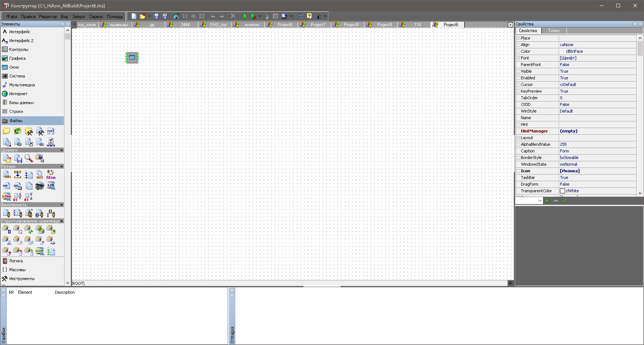Toggle the checkbox beside the AlphaBlendValue property

(518, 144)
